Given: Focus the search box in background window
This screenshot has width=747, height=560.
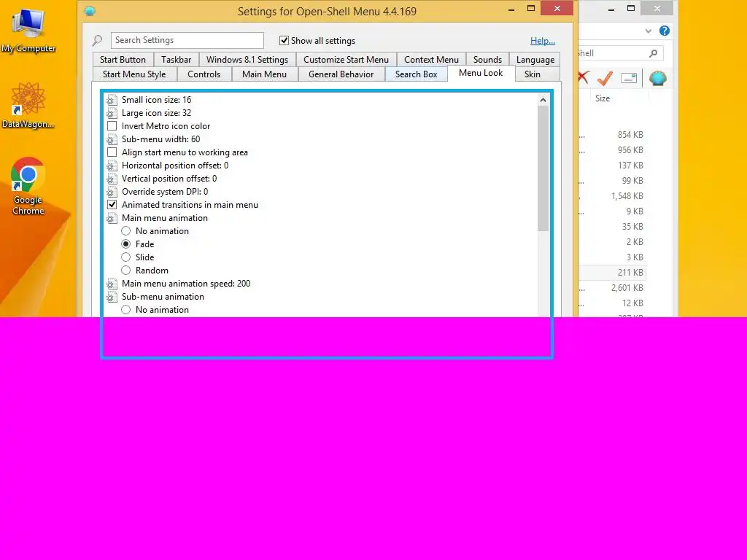Looking at the screenshot, I should pos(619,53).
